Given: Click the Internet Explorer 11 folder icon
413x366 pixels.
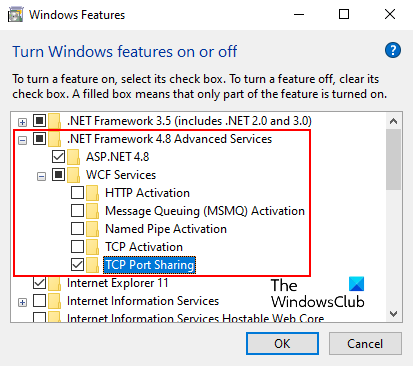Looking at the screenshot, I should pos(55,283).
